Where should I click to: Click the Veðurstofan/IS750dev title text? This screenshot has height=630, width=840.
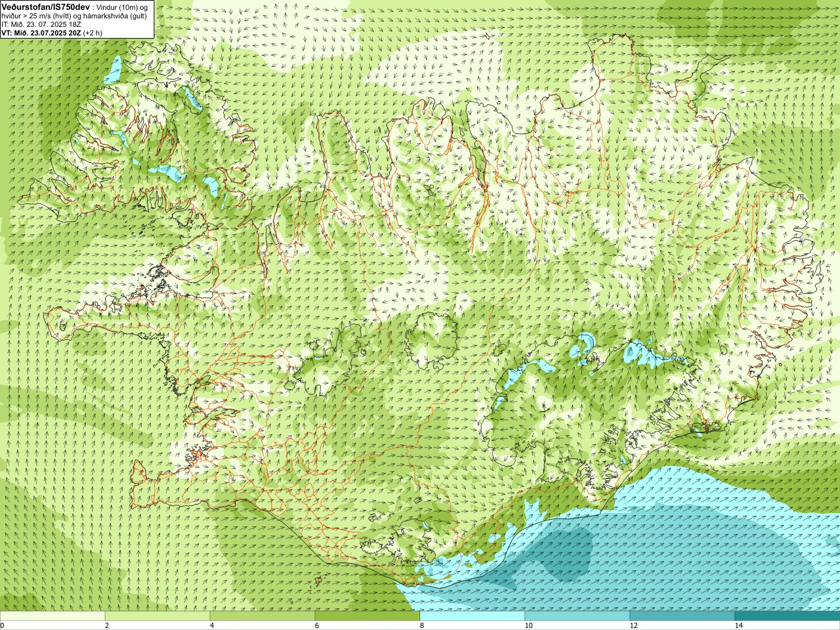[45, 6]
